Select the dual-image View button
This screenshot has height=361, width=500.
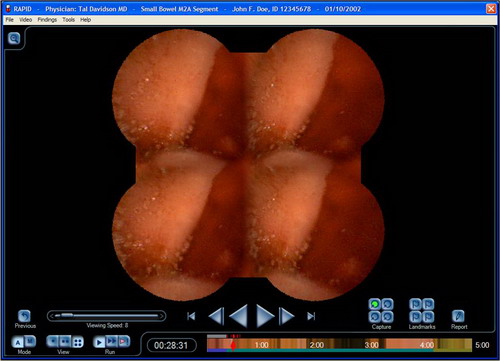pos(65,341)
